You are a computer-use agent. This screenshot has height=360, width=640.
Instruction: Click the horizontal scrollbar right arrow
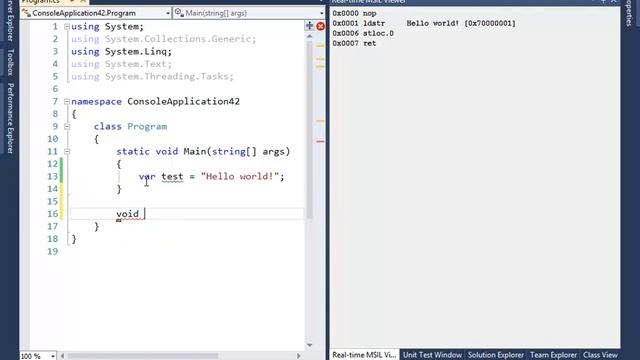(x=299, y=356)
